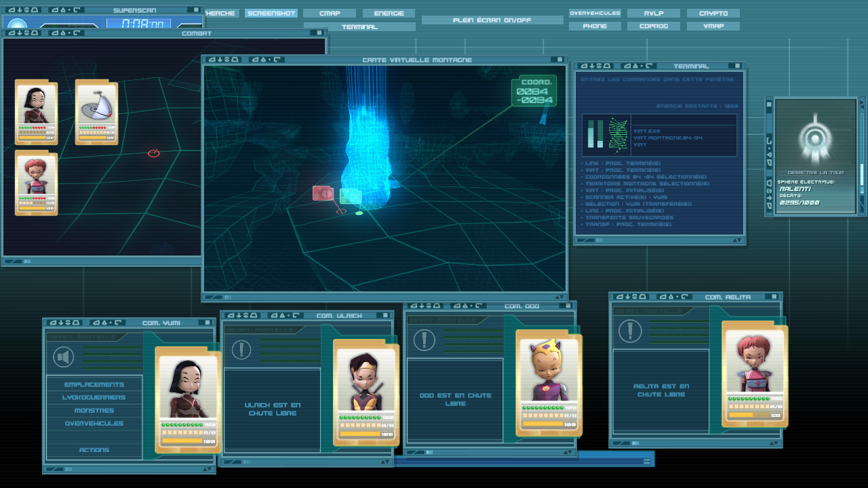Click the arrows at bottom-right of Com. Yumi
The image size is (868, 488).
[x=207, y=469]
